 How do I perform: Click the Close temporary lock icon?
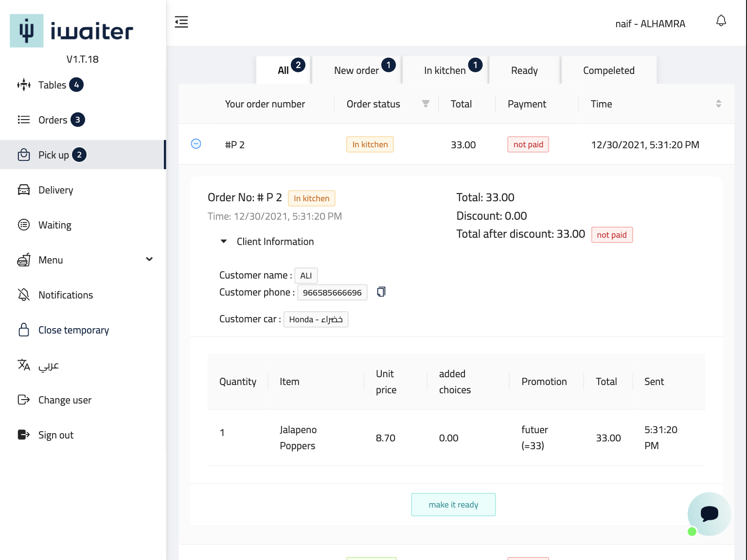tap(24, 330)
